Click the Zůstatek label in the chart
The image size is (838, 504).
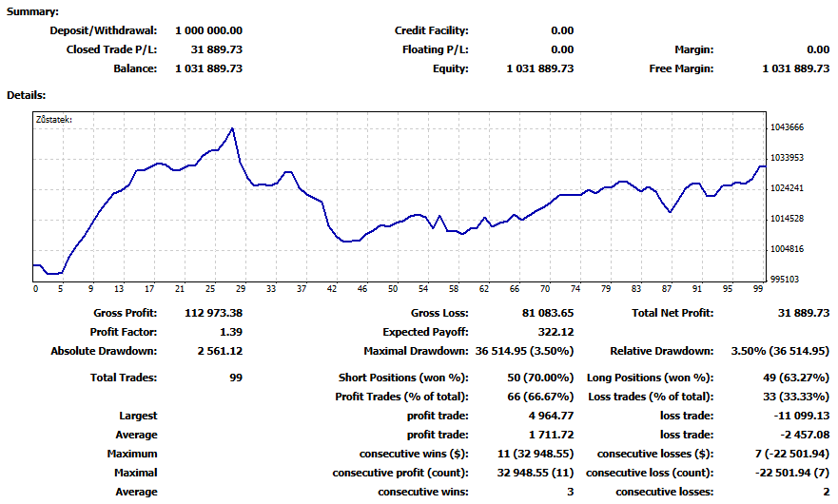coord(53,120)
